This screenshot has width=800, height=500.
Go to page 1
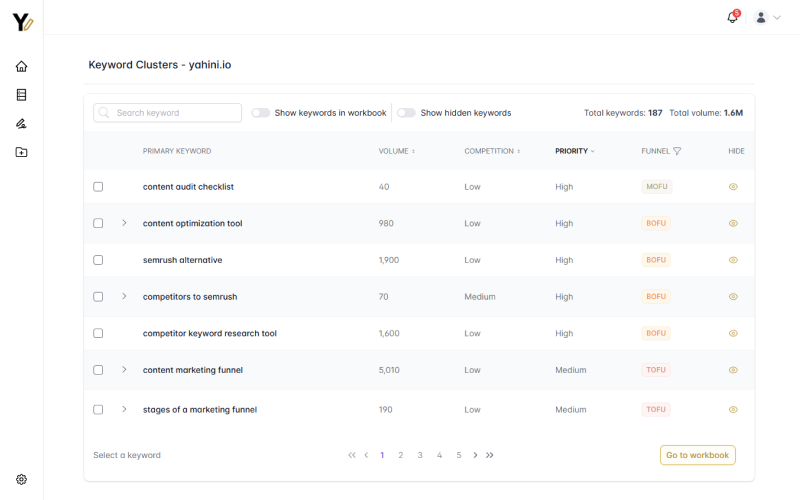click(382, 455)
